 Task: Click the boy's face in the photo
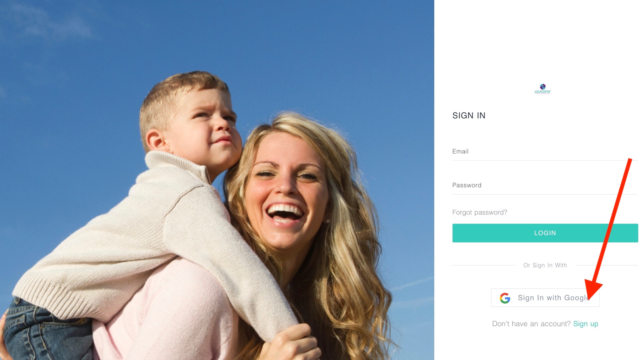[x=205, y=130]
